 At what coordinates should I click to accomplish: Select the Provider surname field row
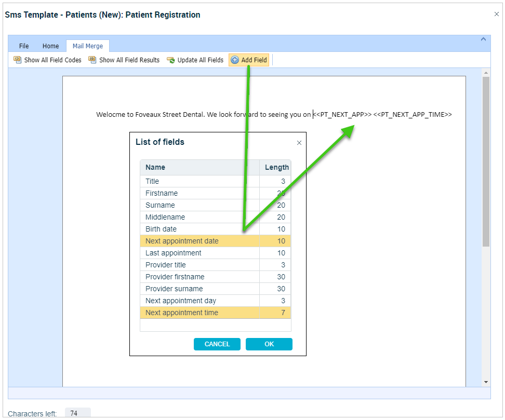216,288
